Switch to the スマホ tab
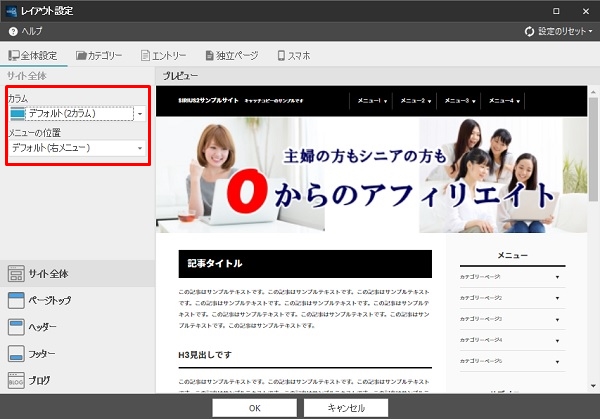The height and width of the screenshot is (419, 600). (x=294, y=55)
